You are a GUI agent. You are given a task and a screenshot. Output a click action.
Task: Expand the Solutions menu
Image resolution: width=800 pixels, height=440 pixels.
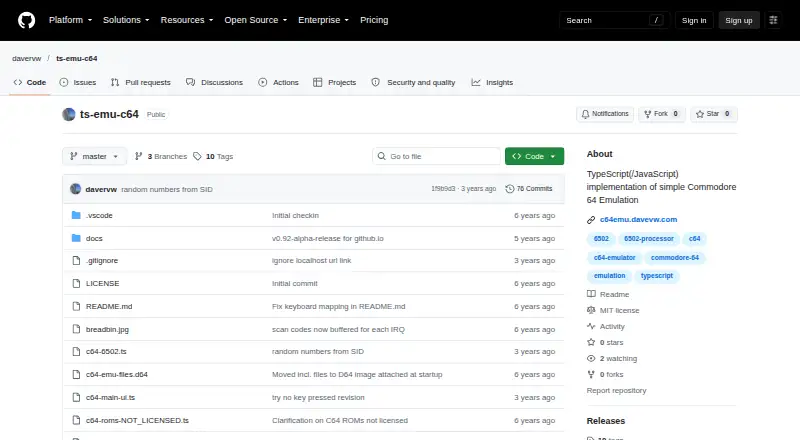126,20
